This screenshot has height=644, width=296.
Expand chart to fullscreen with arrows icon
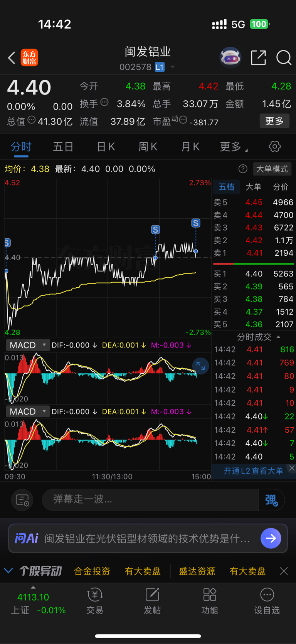point(200,366)
